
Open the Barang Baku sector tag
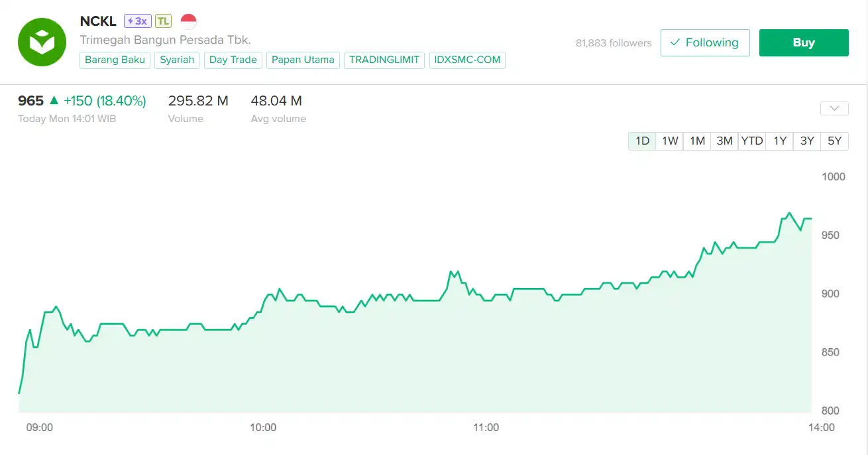point(115,60)
